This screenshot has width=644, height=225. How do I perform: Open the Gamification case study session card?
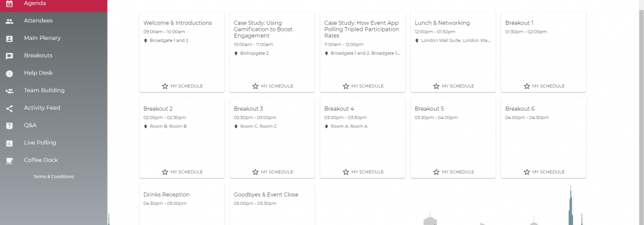coord(272,52)
